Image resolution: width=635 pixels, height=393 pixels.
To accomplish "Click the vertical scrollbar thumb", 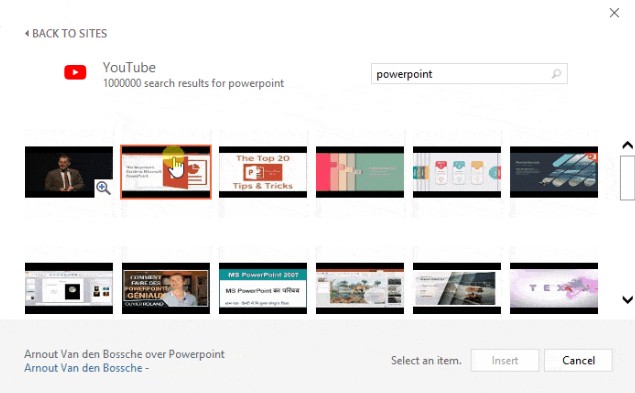I will click(627, 177).
